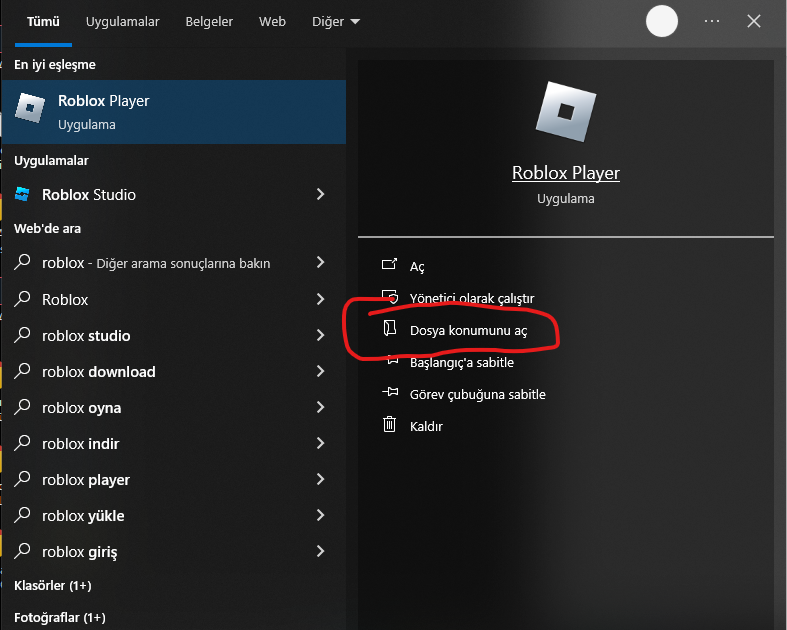The width and height of the screenshot is (787, 630).
Task: Choose Aç to open Roblox Player
Action: 417,267
